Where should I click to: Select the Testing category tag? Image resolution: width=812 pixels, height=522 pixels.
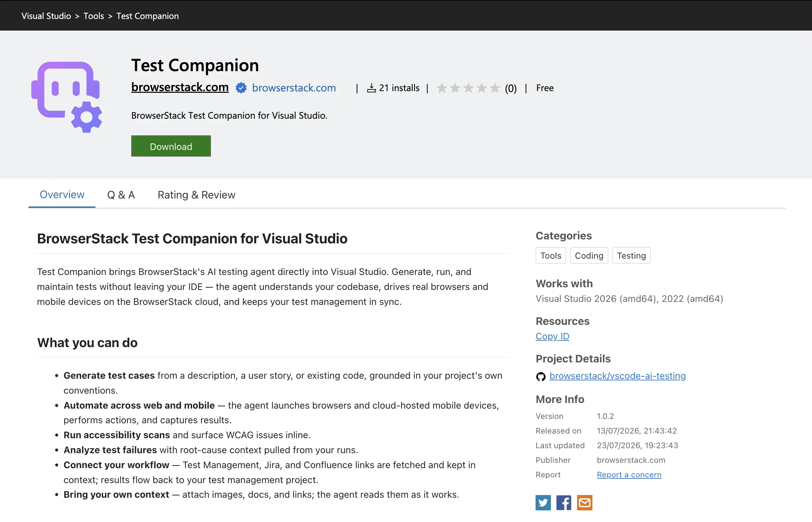point(631,256)
